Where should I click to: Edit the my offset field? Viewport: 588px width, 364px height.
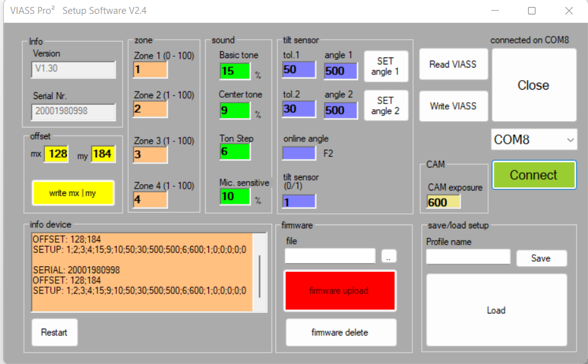pyautogui.click(x=103, y=154)
